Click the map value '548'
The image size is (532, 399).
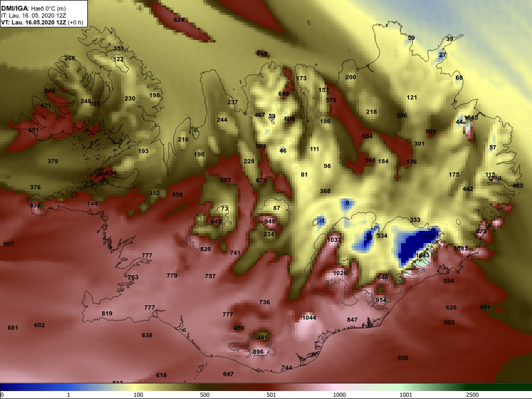tap(49, 92)
